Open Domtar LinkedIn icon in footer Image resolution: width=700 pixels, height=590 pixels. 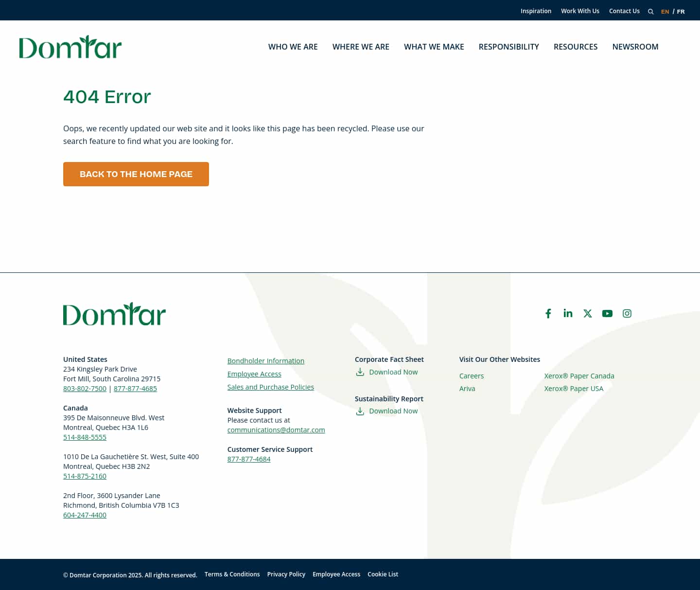point(568,313)
